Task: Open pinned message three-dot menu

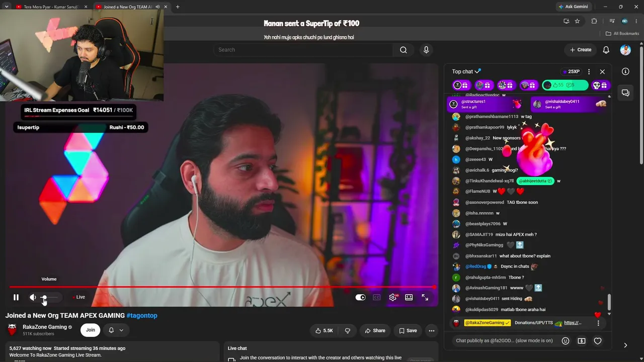Action: (598, 323)
